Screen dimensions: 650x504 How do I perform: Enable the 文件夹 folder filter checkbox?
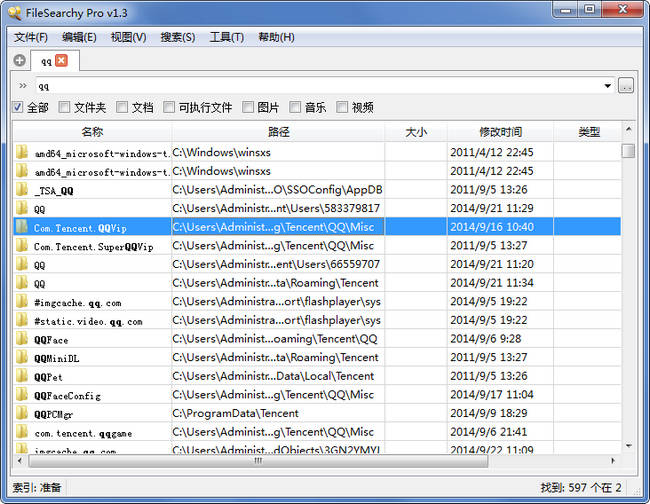point(64,107)
